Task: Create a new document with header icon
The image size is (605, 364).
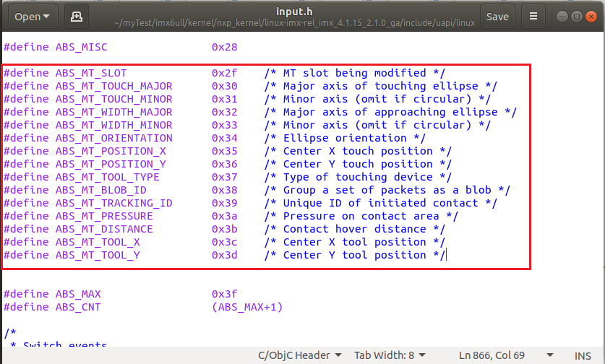Action: [77, 17]
